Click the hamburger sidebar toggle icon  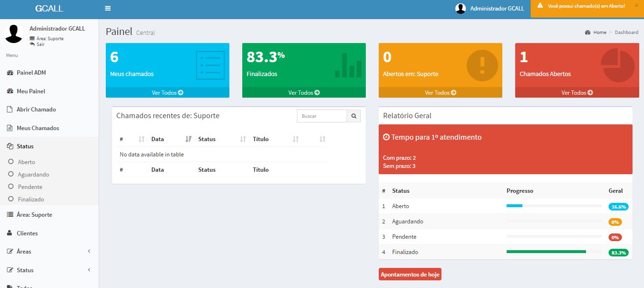click(108, 9)
